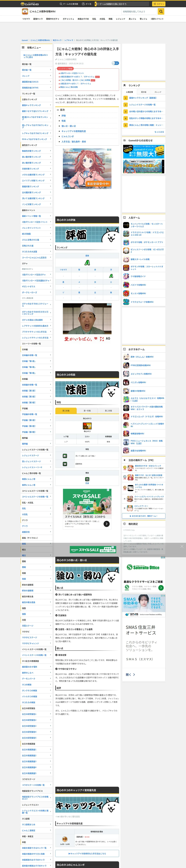Click the 浮いてる敵にめっぽう強い ability icon
Screen dimensions: 186x868
(x=65, y=456)
